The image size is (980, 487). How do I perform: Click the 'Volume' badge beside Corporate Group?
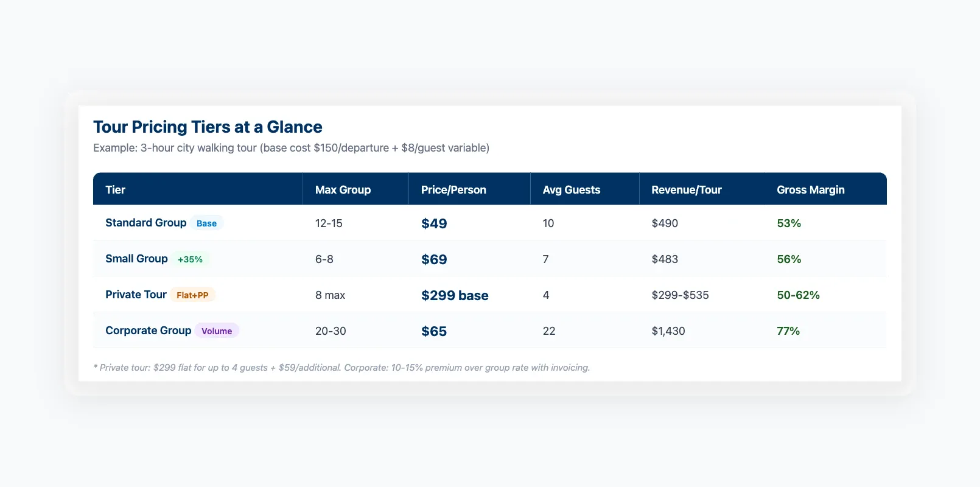tap(217, 331)
